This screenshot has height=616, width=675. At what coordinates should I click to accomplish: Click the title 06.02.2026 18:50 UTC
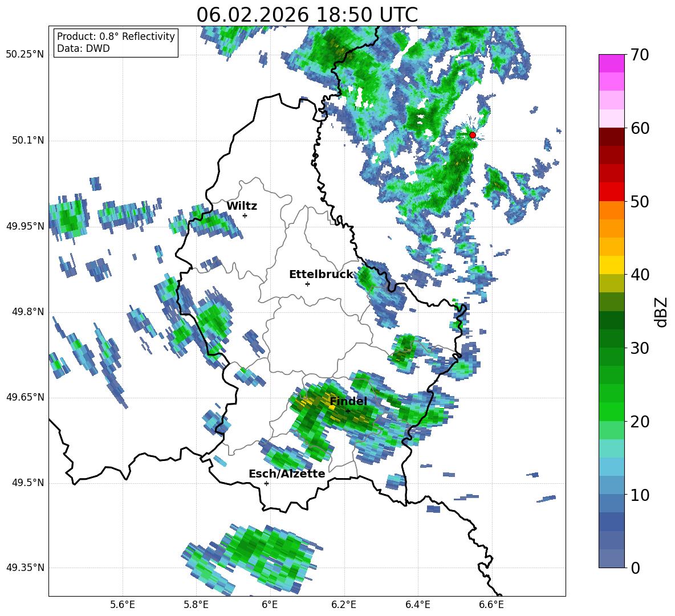pyautogui.click(x=307, y=15)
